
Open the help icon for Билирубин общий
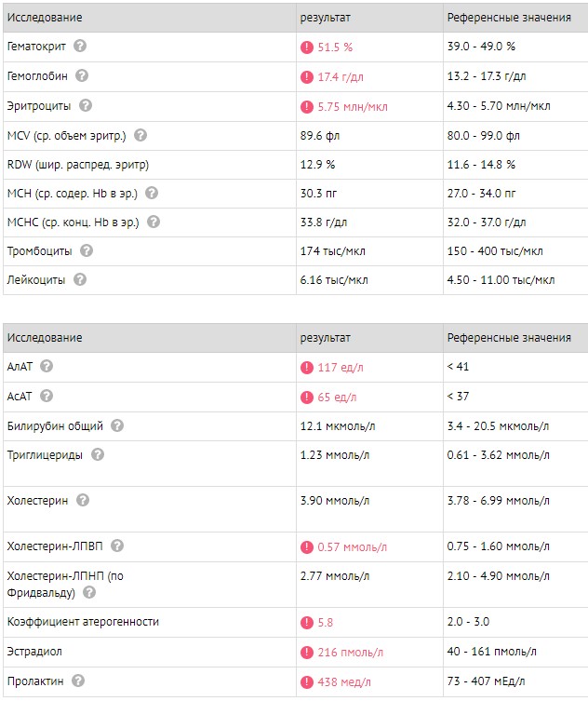click(117, 425)
